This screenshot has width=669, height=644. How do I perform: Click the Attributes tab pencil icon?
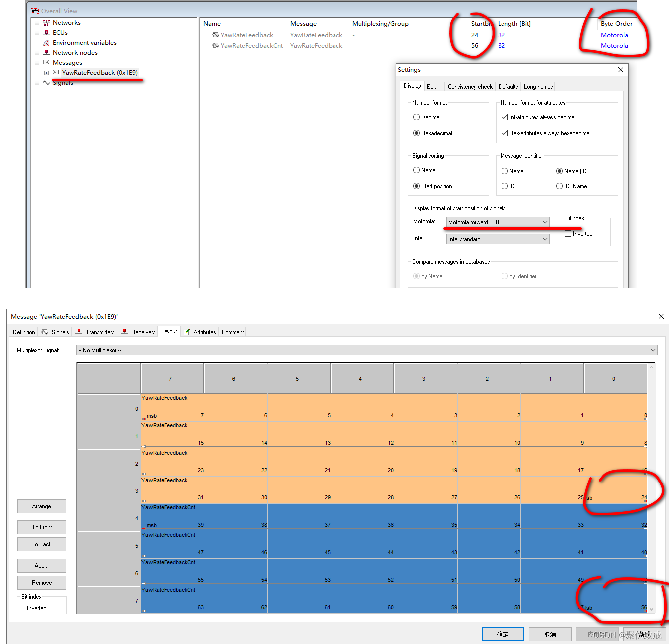point(187,332)
